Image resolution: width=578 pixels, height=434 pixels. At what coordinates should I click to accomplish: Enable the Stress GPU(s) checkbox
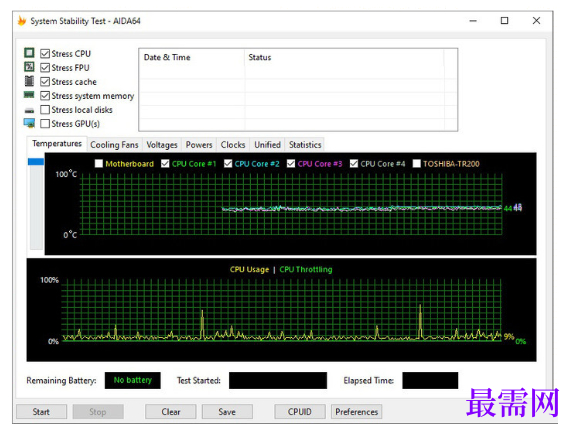(x=45, y=124)
